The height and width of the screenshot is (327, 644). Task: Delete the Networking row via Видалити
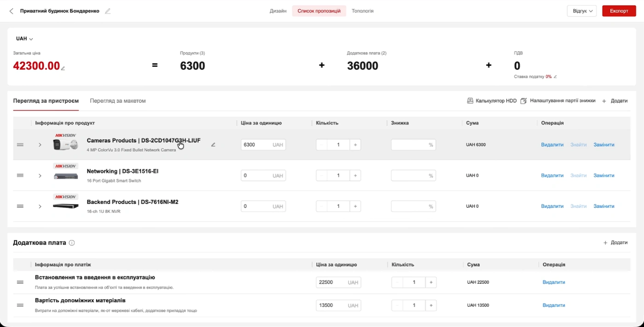pos(552,175)
